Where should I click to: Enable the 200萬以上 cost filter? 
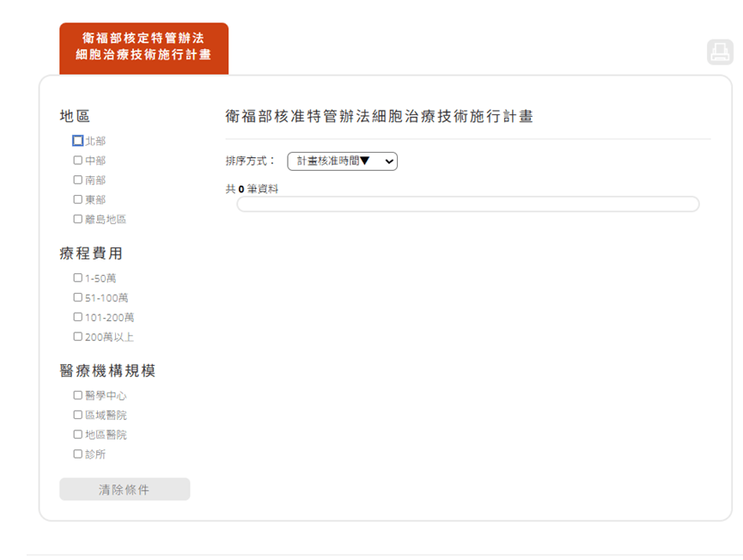[x=77, y=337]
